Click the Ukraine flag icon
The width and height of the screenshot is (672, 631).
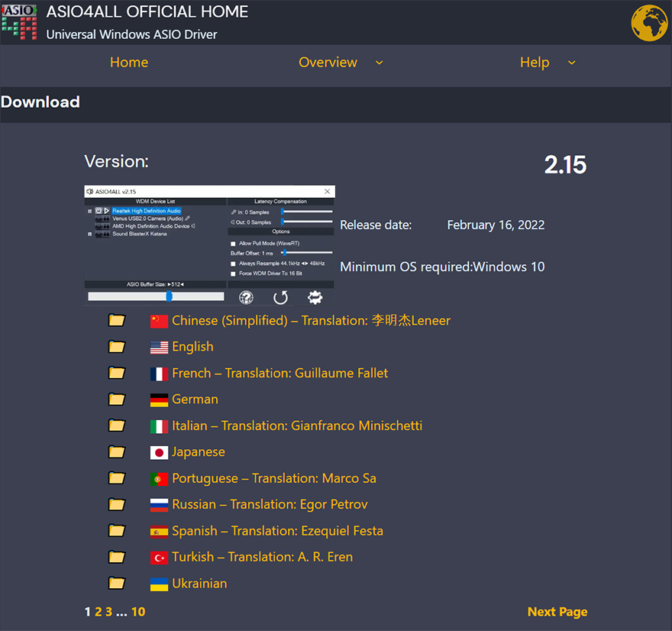click(x=159, y=584)
